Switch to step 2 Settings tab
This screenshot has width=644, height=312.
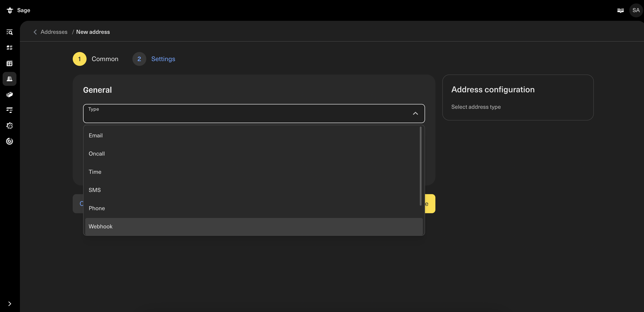pos(154,59)
